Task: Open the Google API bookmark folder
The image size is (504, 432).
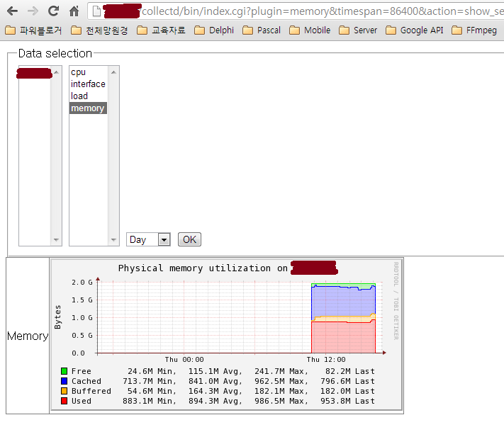Action: (x=414, y=30)
